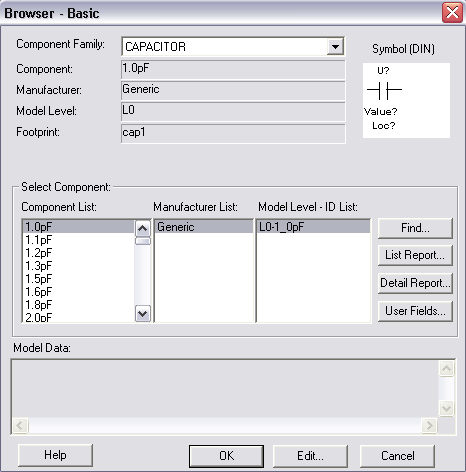Image resolution: width=466 pixels, height=472 pixels.
Task: Click the capacitor symbol preview
Action: 406,100
